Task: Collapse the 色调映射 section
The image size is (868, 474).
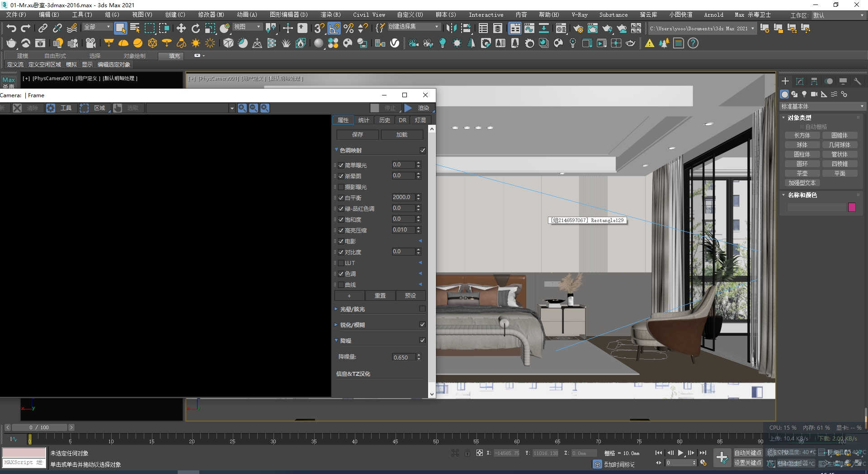Action: coord(336,150)
